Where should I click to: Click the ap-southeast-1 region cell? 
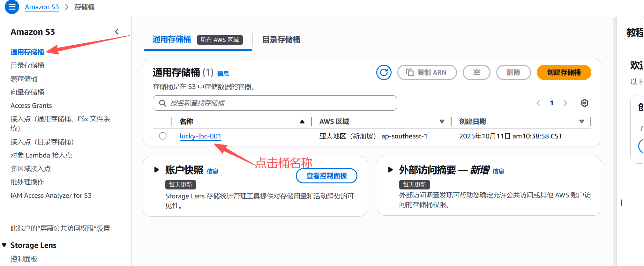373,136
